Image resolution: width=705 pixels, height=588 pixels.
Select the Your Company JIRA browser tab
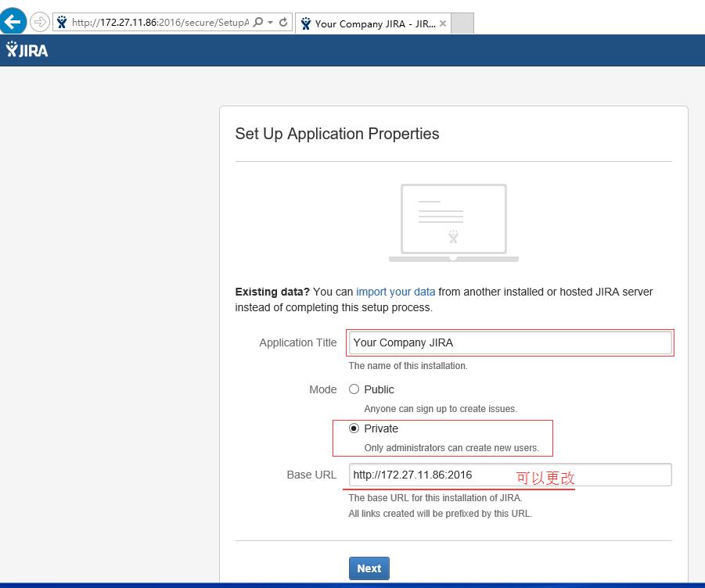pyautogui.click(x=373, y=23)
